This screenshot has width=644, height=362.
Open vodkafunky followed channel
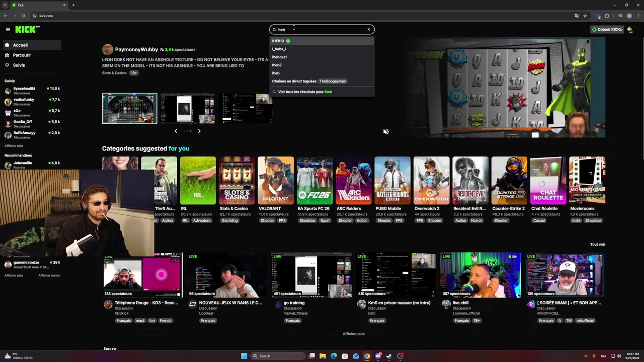pyautogui.click(x=31, y=102)
